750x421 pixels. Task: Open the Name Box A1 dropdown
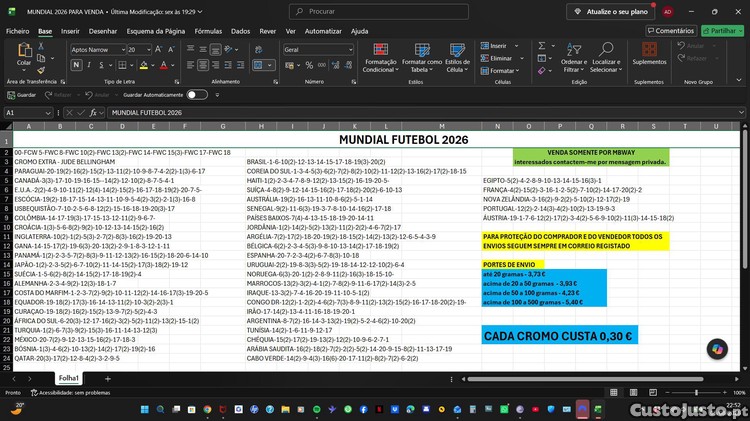[48, 113]
